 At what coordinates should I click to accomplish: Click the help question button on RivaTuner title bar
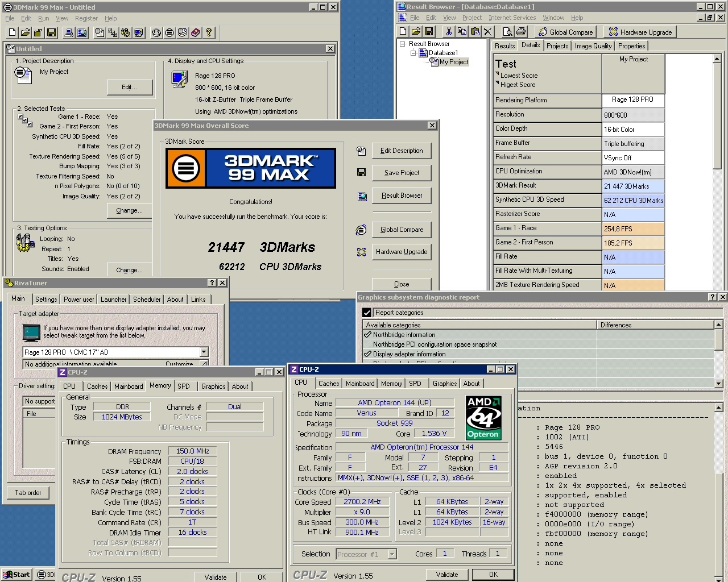pyautogui.click(x=212, y=283)
